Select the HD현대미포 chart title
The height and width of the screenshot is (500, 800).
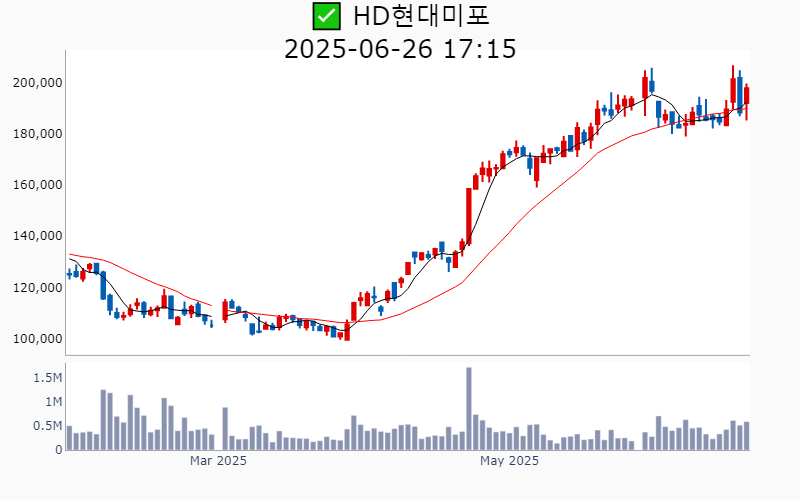point(421,16)
